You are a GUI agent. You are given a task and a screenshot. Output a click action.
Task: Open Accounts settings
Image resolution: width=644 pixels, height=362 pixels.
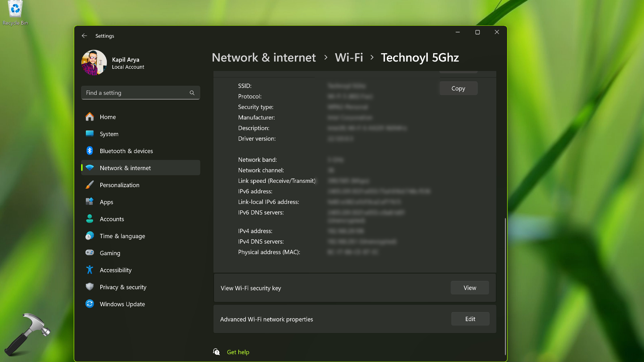[112, 219]
